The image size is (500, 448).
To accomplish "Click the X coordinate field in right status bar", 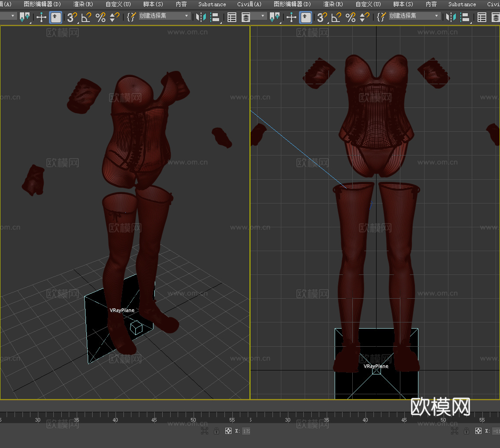I will point(496,431).
